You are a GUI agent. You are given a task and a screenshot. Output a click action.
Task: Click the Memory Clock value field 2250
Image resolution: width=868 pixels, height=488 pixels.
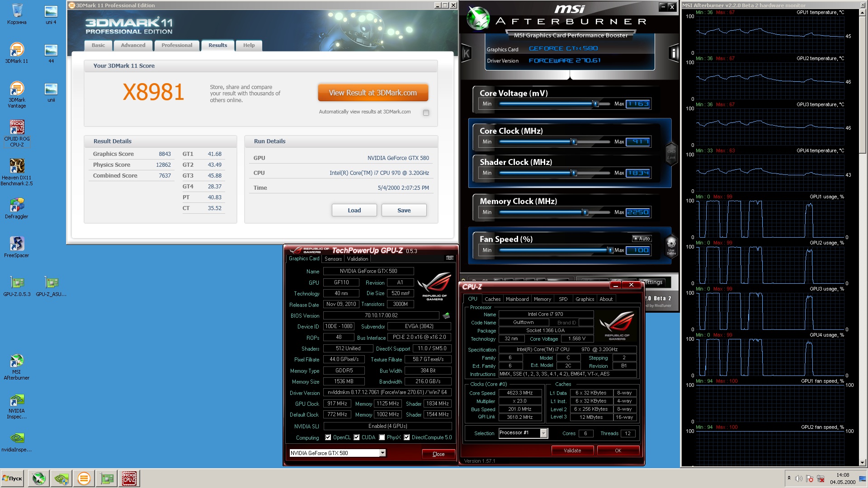638,212
